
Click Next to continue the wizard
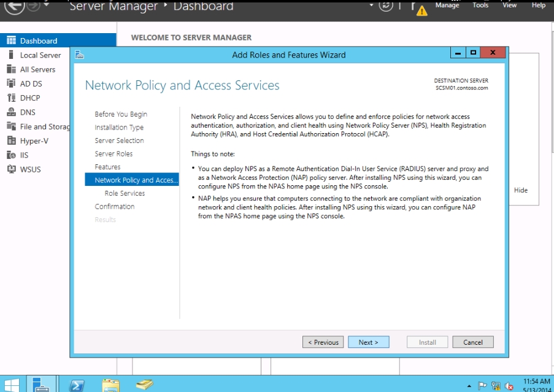[x=369, y=342]
